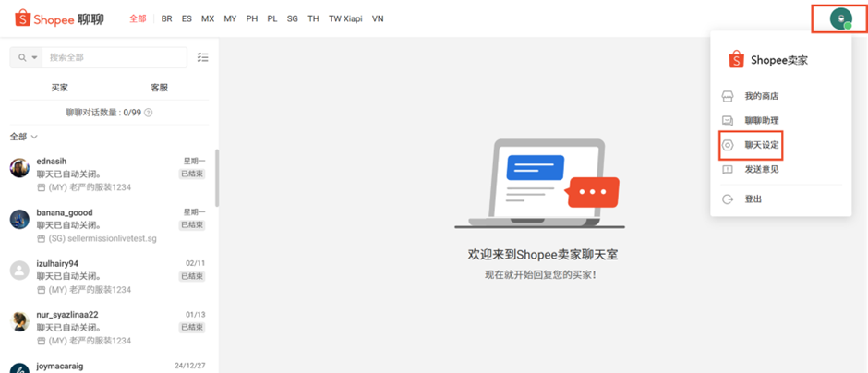The image size is (868, 373).
Task: Select the ES region tab
Action: [187, 18]
